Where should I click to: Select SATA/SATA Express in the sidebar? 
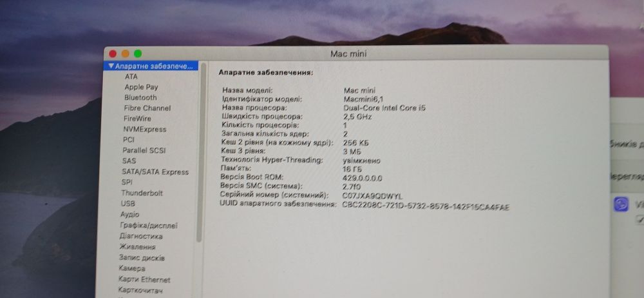155,172
